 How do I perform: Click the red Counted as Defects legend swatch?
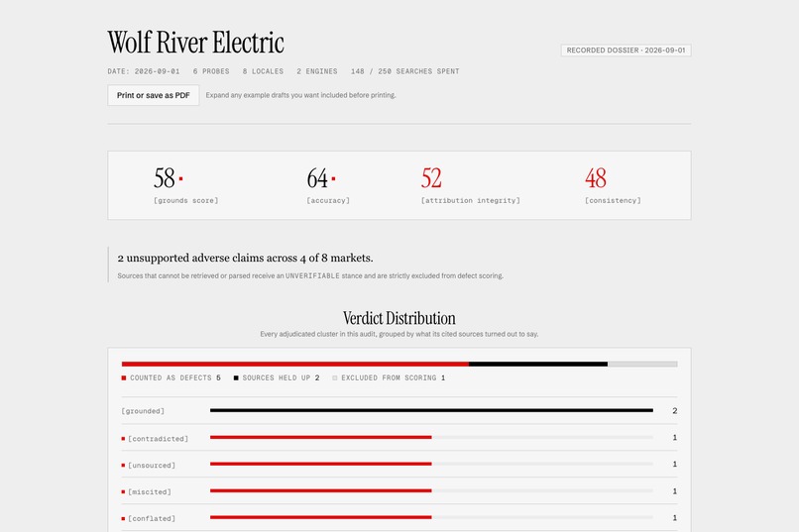point(124,377)
